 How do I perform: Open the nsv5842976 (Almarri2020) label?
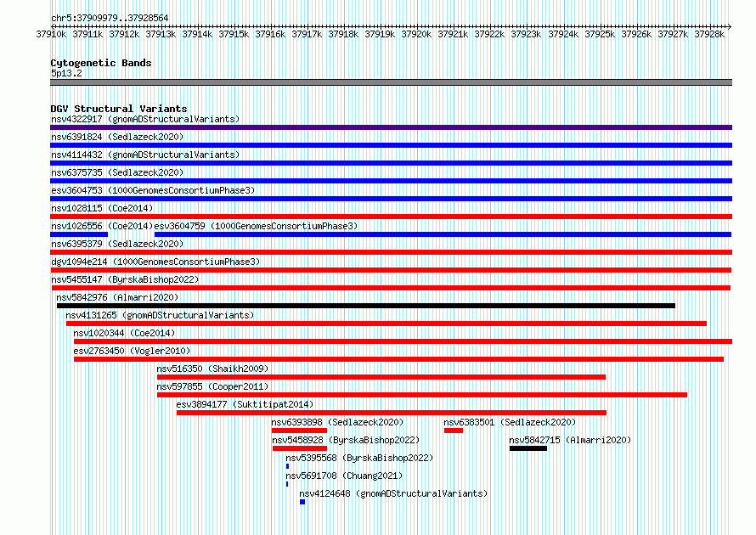click(117, 297)
